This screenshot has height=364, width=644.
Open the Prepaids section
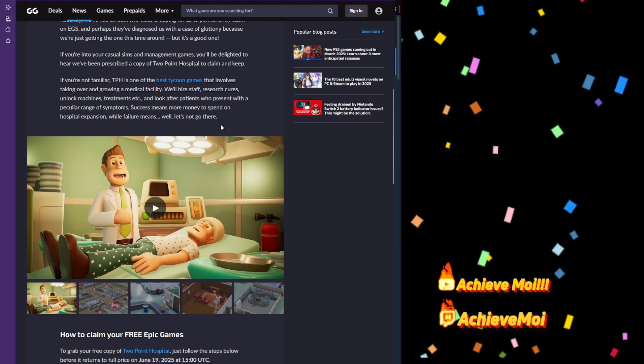(x=134, y=11)
